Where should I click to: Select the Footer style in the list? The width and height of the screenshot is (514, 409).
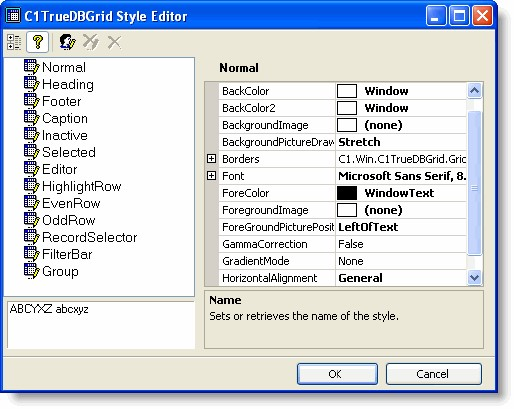[x=62, y=101]
